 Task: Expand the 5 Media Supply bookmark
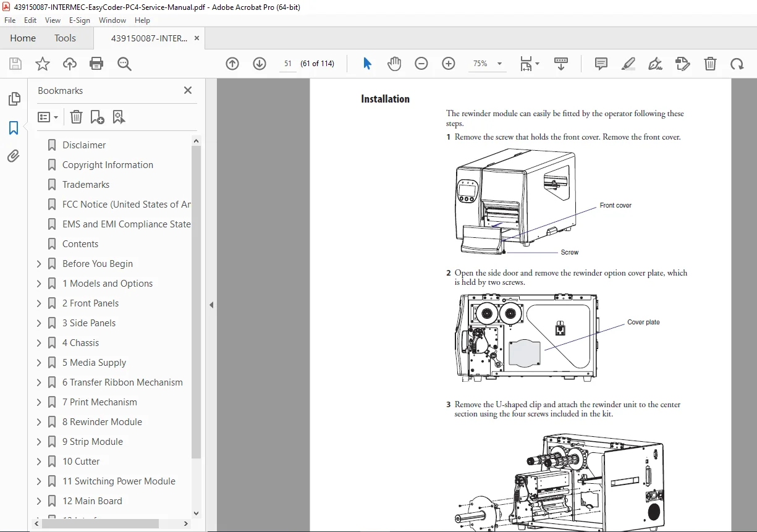pos(39,363)
